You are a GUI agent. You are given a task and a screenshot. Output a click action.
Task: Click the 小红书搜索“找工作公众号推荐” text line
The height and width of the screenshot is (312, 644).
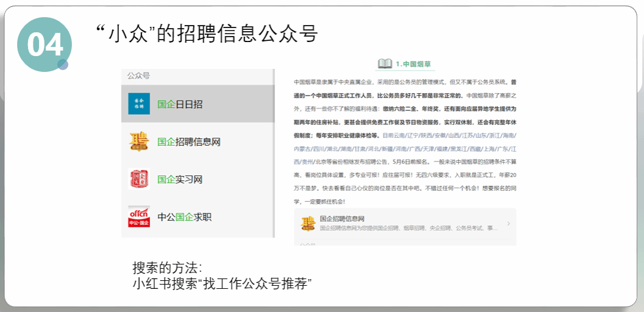point(222,284)
